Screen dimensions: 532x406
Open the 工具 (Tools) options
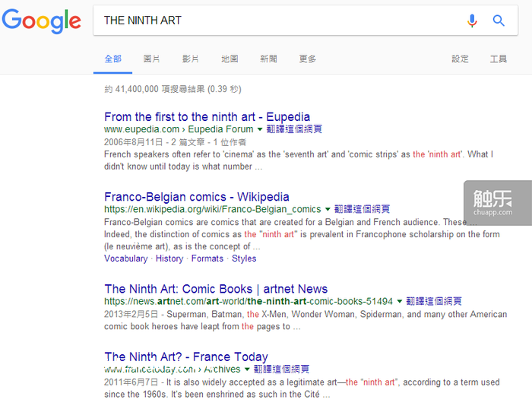(499, 59)
